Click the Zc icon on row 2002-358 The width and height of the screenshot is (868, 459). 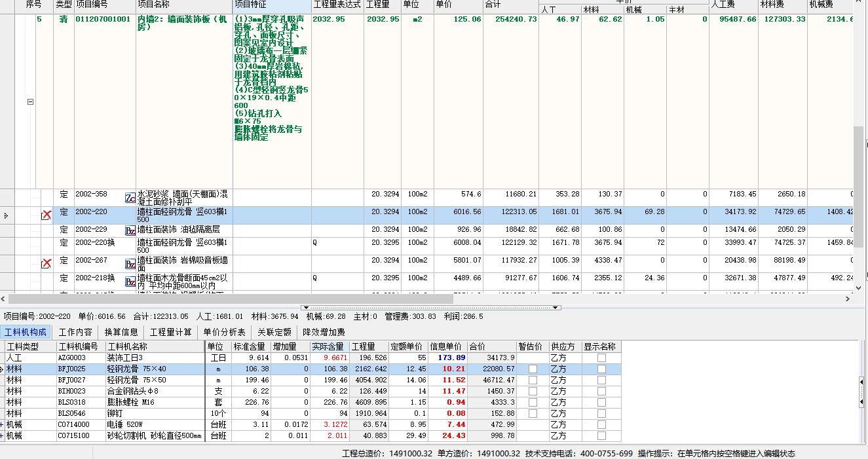pos(130,198)
